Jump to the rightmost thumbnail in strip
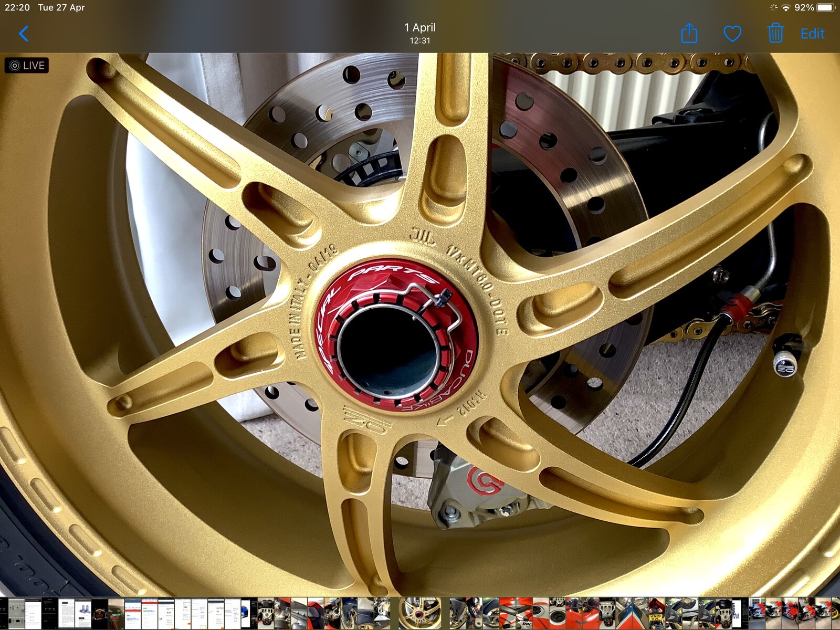Image resolution: width=840 pixels, height=630 pixels. tap(836, 613)
